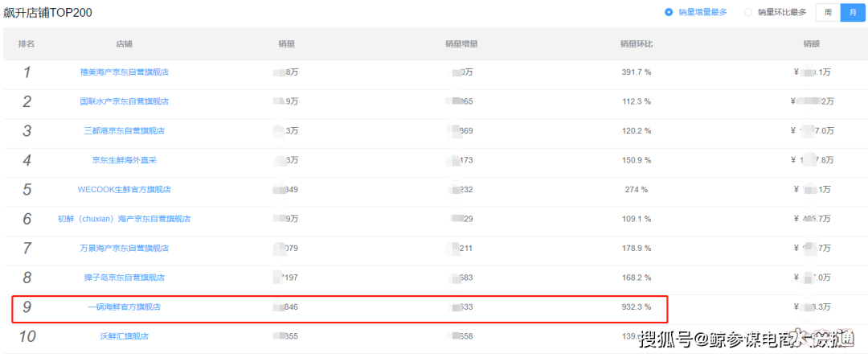Click the 168.2 % growth value
This screenshot has height=358, width=868.
click(637, 277)
